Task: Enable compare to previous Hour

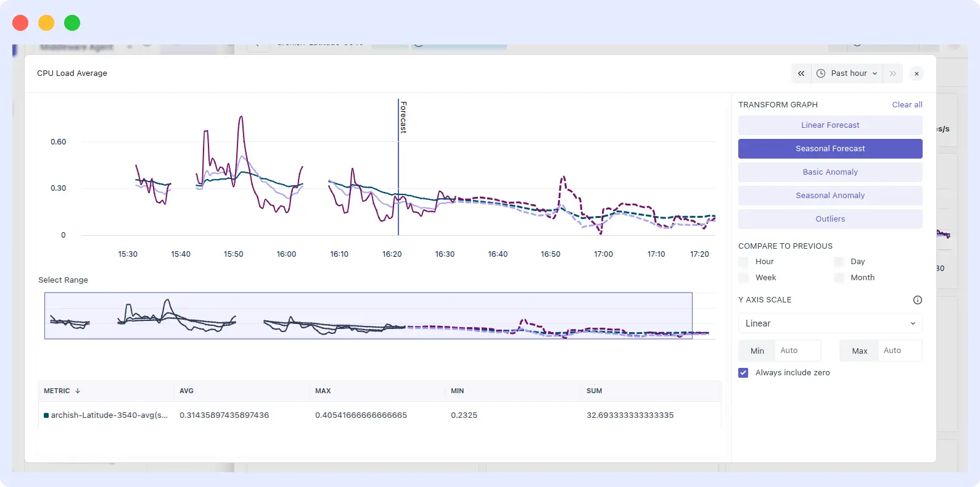Action: point(744,262)
